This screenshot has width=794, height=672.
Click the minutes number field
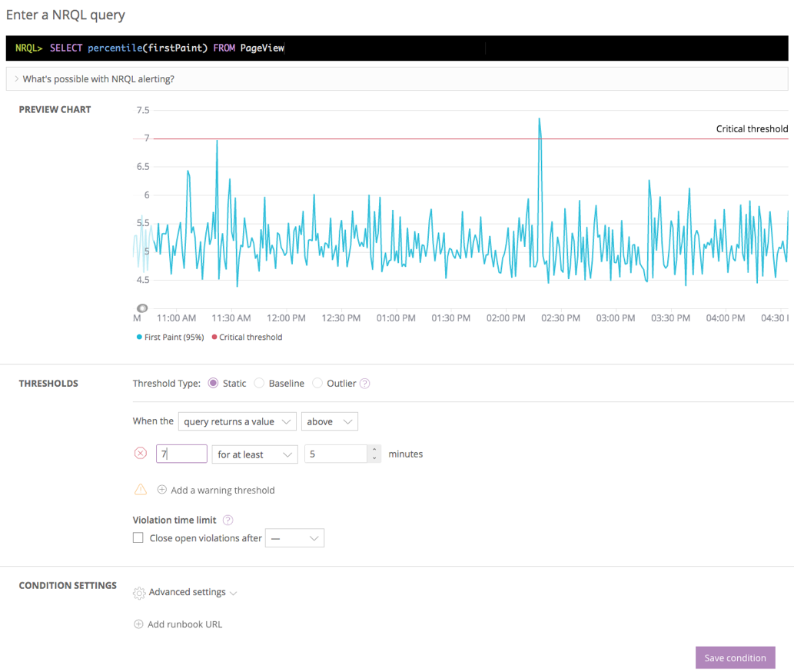click(336, 454)
